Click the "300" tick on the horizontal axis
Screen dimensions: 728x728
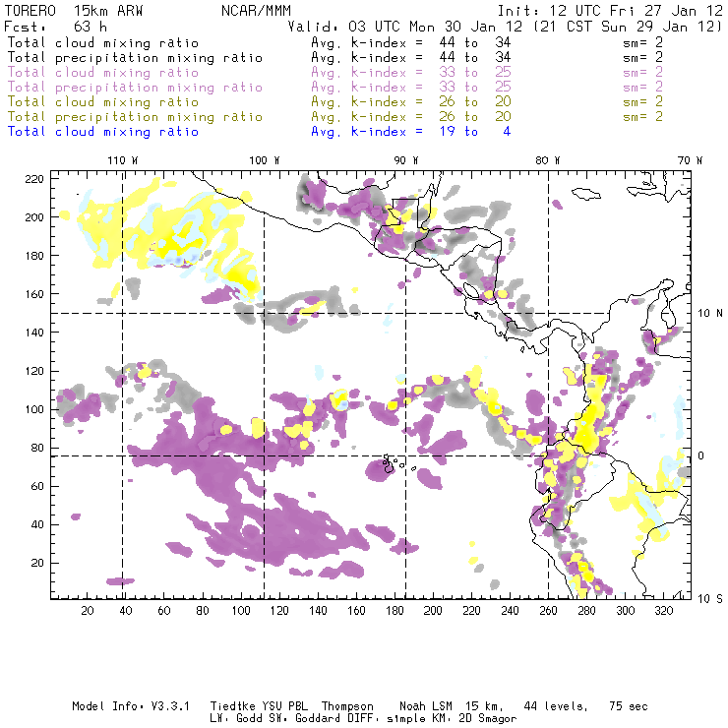tap(625, 611)
